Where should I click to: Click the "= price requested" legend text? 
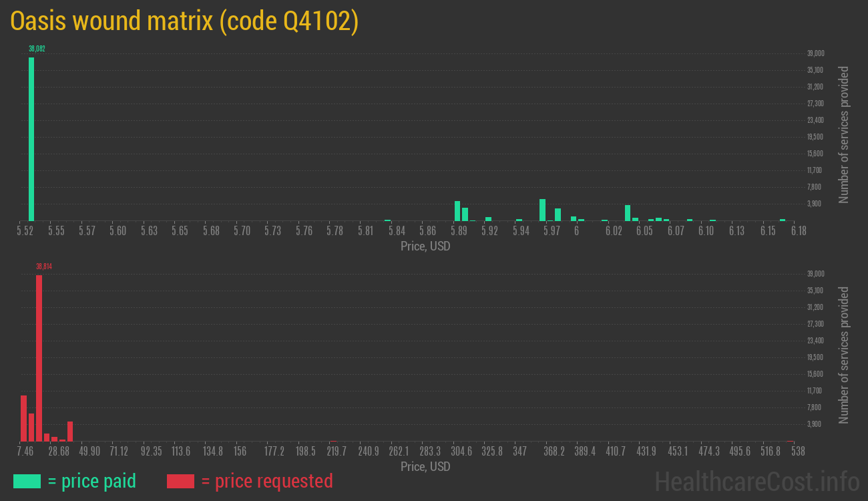click(266, 481)
